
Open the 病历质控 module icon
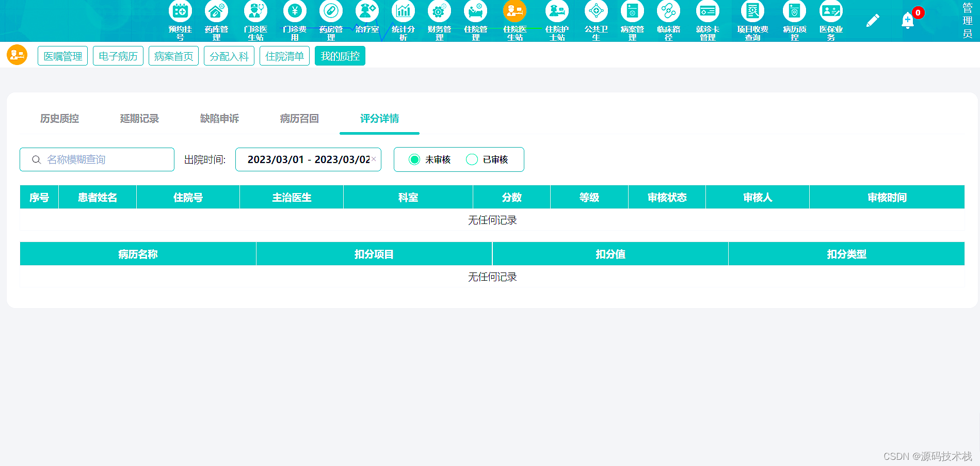[794, 11]
